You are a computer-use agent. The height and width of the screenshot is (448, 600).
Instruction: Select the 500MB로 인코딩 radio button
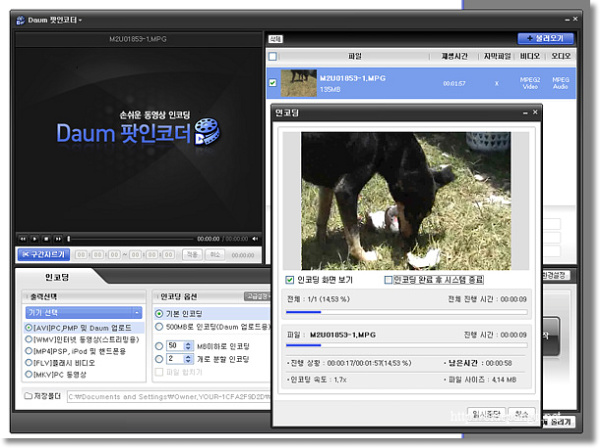[159, 327]
